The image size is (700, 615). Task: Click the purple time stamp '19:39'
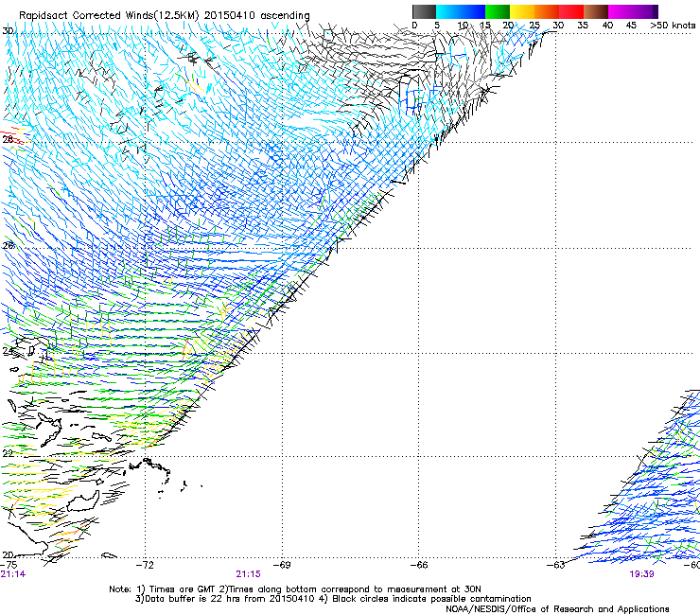(x=642, y=574)
